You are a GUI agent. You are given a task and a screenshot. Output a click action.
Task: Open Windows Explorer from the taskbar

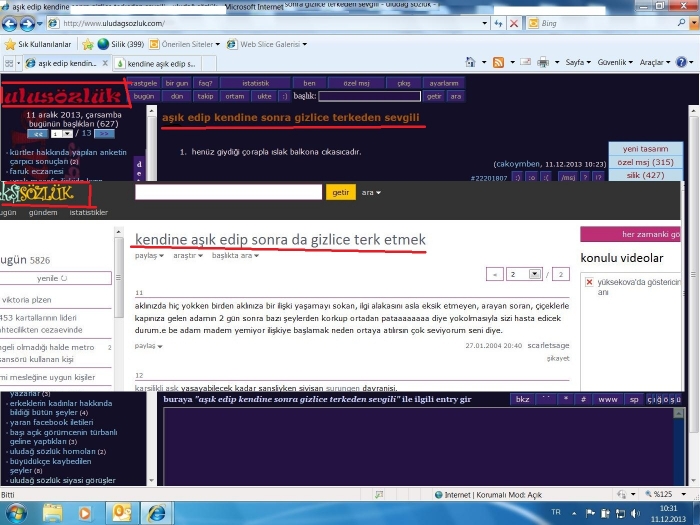[x=53, y=513]
